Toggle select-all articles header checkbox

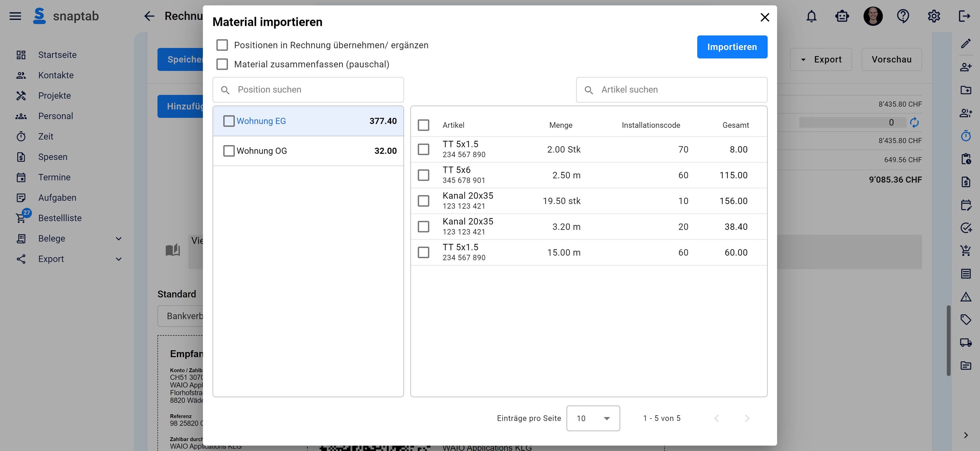coord(423,125)
